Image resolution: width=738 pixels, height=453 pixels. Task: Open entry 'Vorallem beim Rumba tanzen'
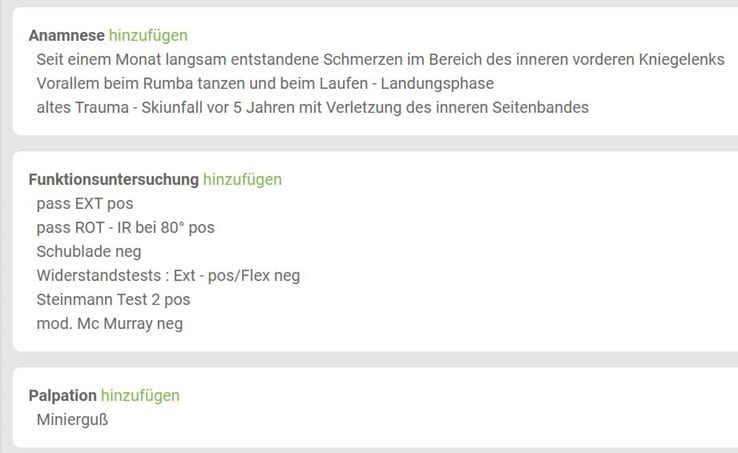[265, 83]
